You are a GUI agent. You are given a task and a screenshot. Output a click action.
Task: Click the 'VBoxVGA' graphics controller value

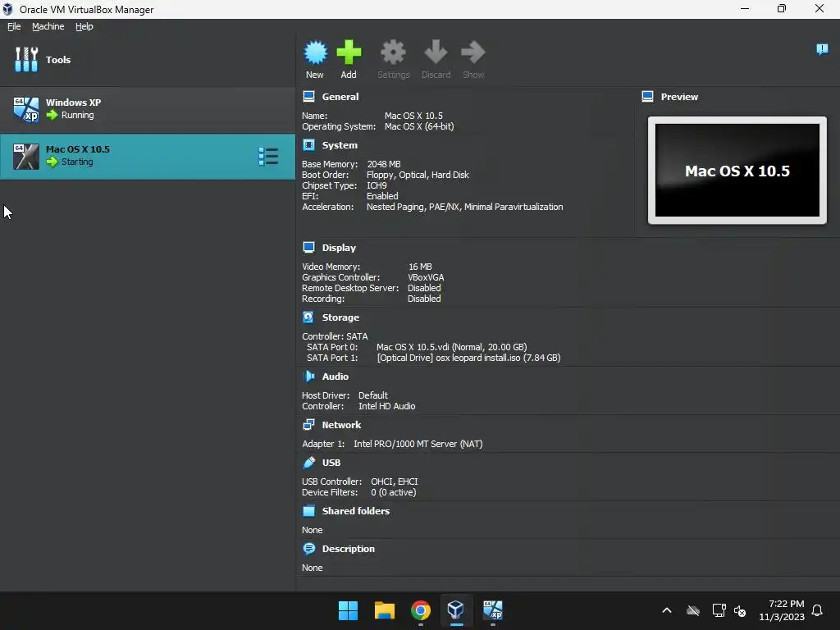(x=426, y=277)
